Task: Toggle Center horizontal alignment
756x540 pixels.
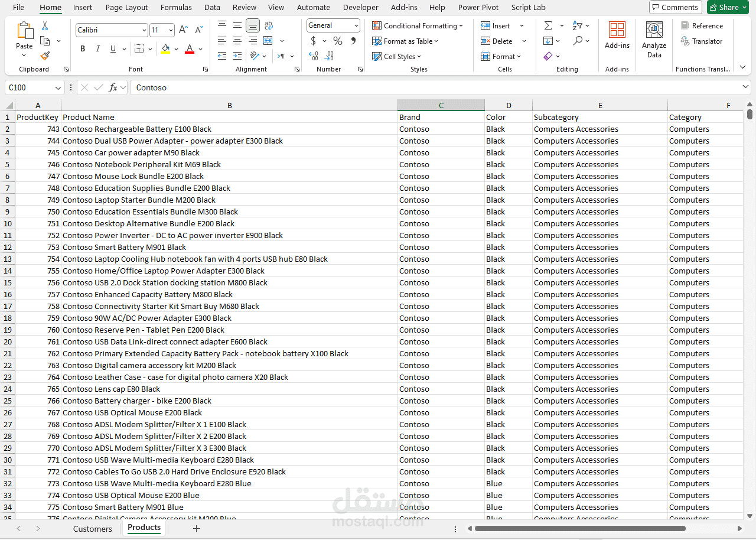Action: 237,41
